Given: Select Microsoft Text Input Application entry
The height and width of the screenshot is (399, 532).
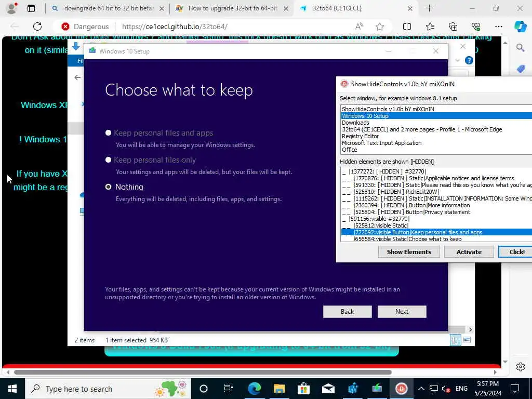Looking at the screenshot, I should [436, 143].
